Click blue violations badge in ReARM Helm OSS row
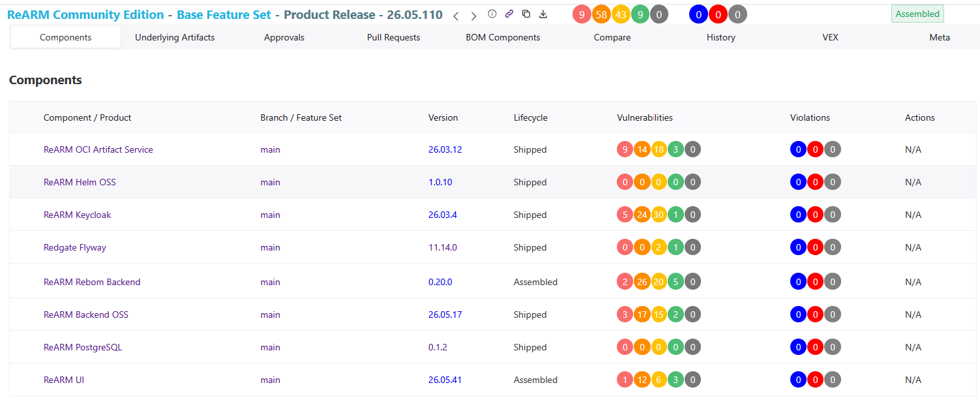The image size is (980, 398). coord(799,182)
